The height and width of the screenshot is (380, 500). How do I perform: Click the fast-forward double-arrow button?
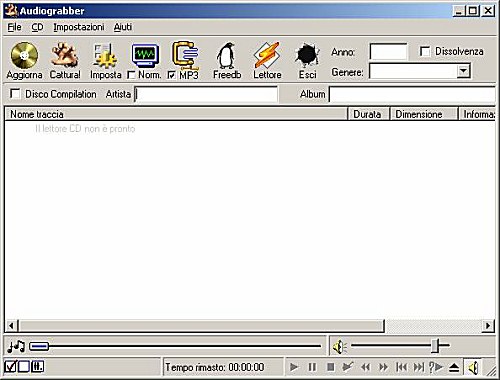[x=384, y=367]
